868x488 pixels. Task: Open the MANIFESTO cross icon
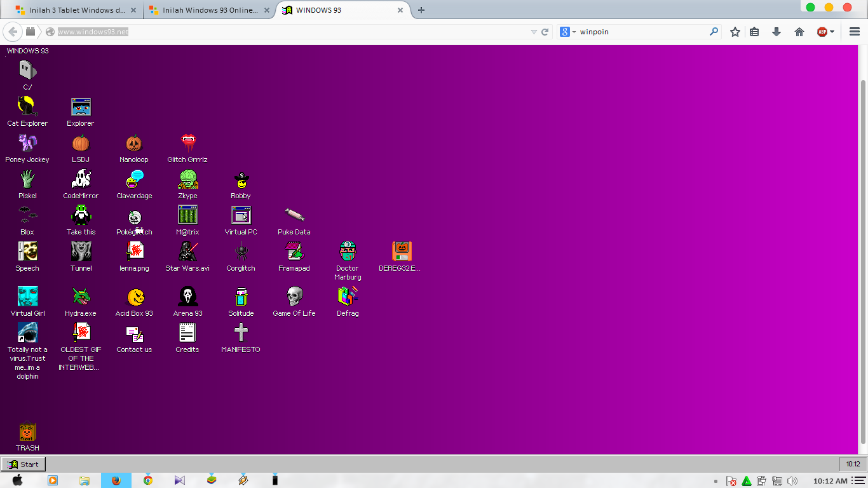tap(241, 332)
